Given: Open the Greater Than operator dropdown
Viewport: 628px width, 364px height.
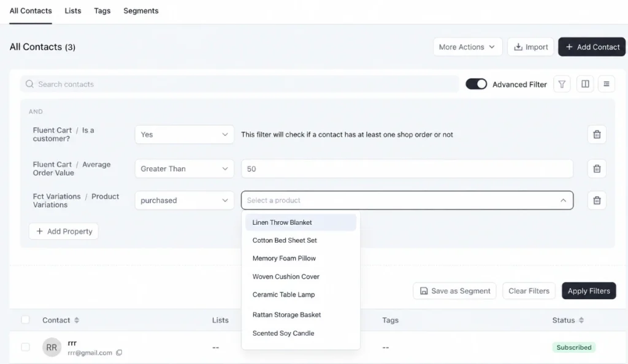Looking at the screenshot, I should (184, 169).
